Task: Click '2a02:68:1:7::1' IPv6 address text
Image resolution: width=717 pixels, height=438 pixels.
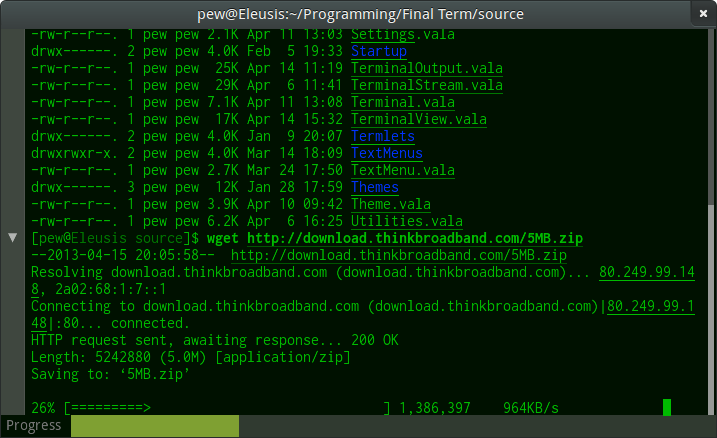Action: pyautogui.click(x=110, y=289)
